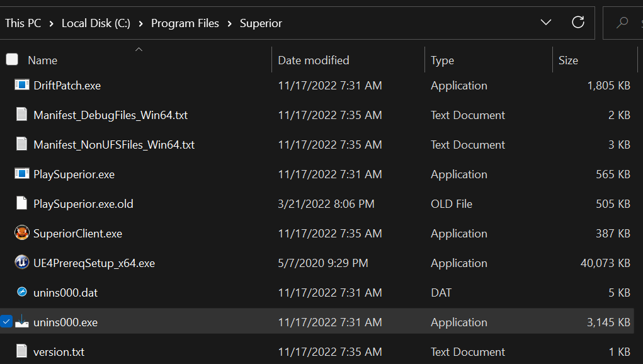Expand the chevron after Program Files
Viewport: 643px width, 364px height.
(x=230, y=23)
